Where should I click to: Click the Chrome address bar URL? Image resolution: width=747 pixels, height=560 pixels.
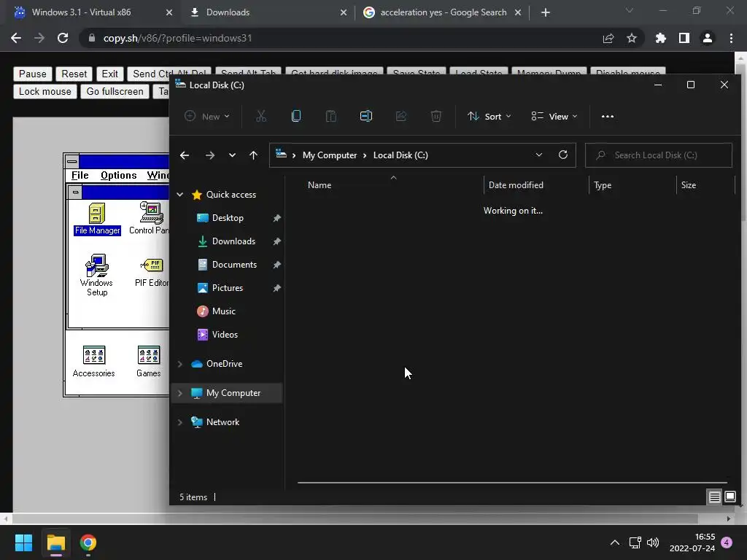(x=177, y=38)
